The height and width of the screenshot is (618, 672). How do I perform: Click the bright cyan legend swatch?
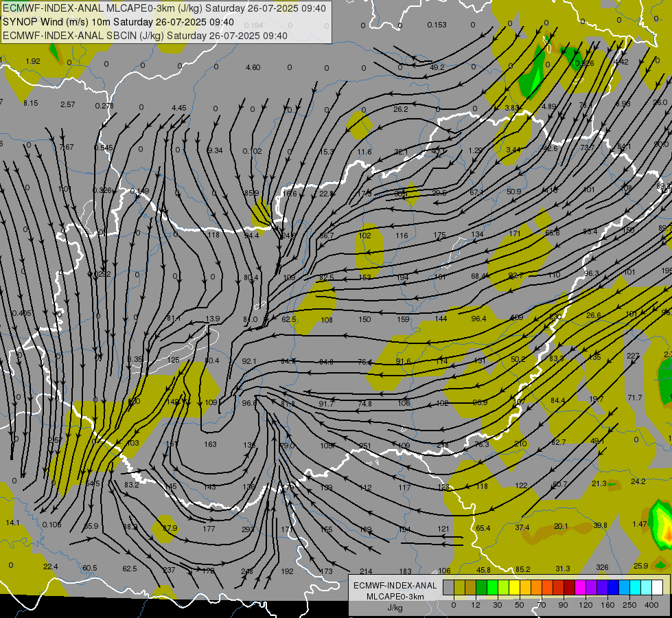pyautogui.click(x=635, y=588)
